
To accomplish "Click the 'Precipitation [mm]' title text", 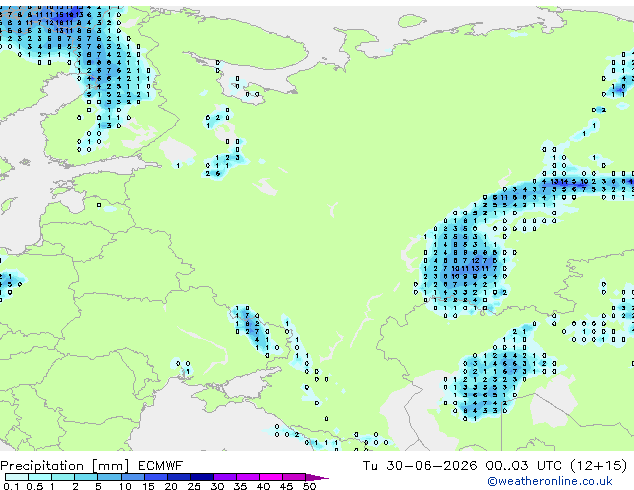I will (x=65, y=466).
